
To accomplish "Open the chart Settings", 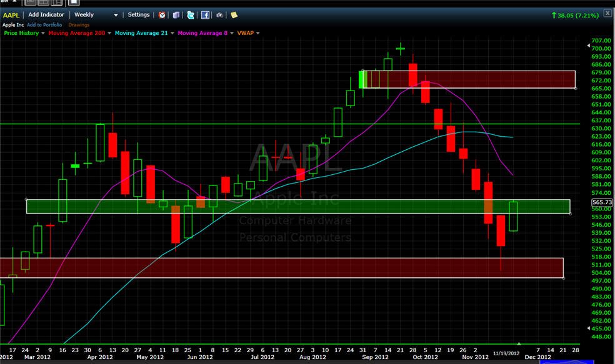I will click(x=139, y=15).
